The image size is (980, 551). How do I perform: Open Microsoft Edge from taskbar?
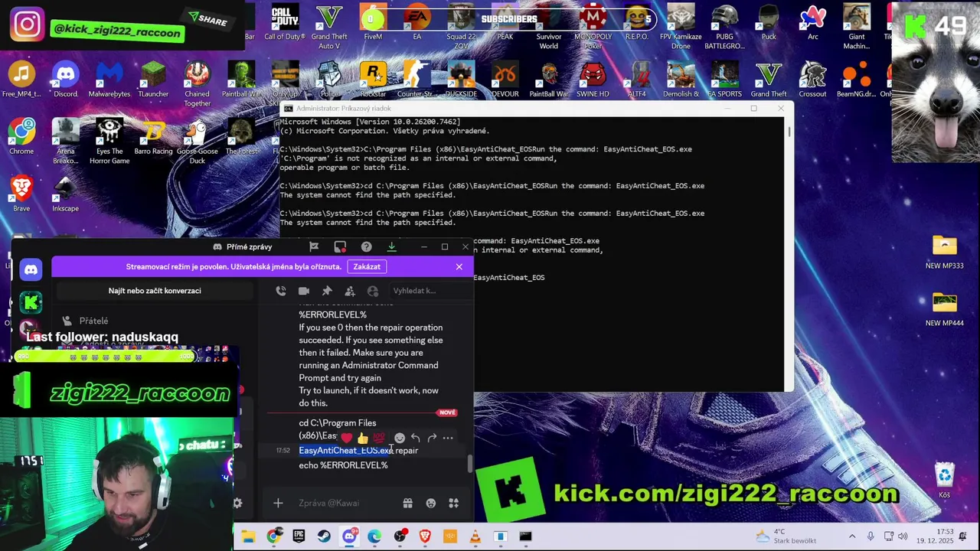coord(374,536)
